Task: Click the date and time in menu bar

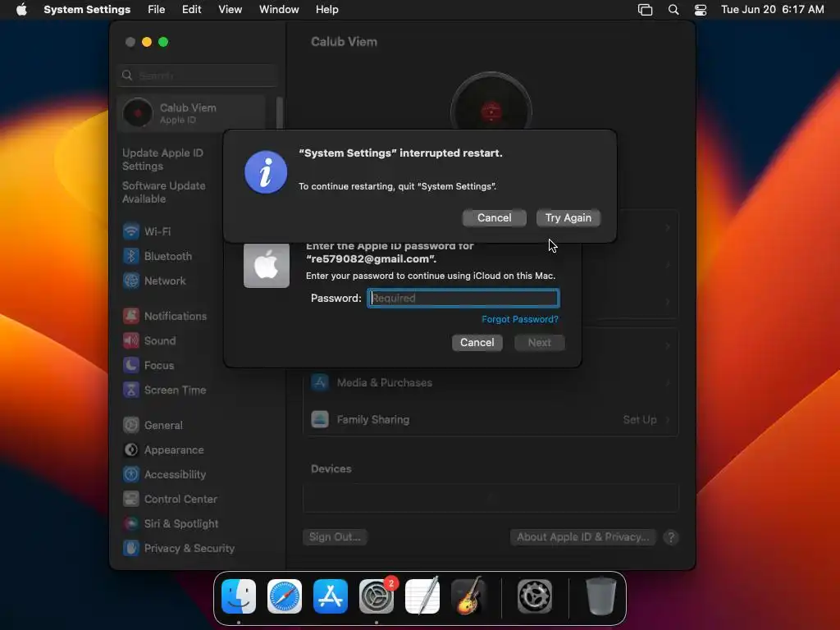Action: (x=772, y=10)
